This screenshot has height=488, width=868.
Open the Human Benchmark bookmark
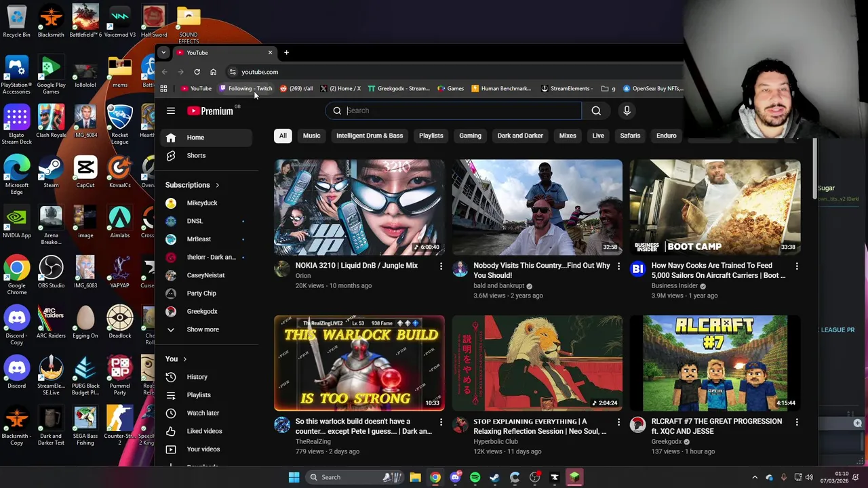click(501, 89)
